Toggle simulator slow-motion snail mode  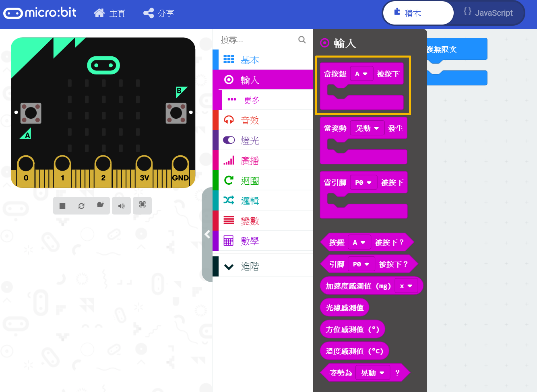100,205
